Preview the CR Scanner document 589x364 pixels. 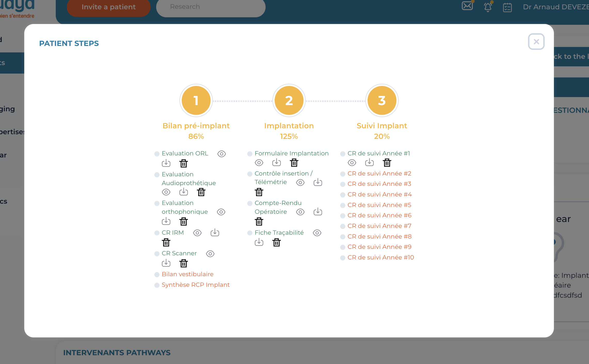(210, 254)
